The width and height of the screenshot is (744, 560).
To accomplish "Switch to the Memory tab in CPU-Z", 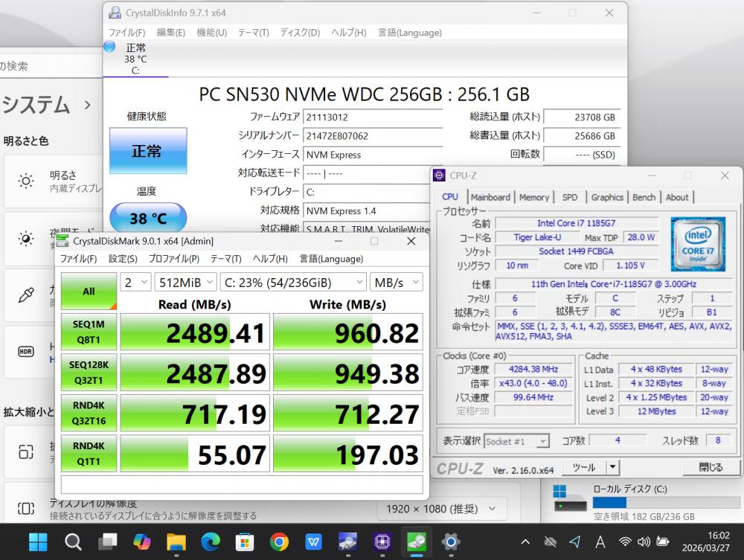I will [x=533, y=197].
